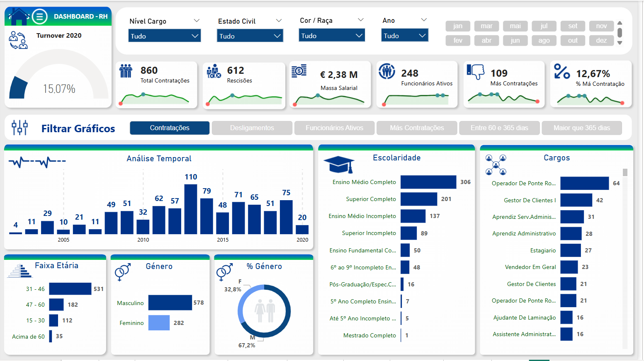Expand the Ano filter dropdown
Viewport: 644px width, 361px height.
click(404, 36)
